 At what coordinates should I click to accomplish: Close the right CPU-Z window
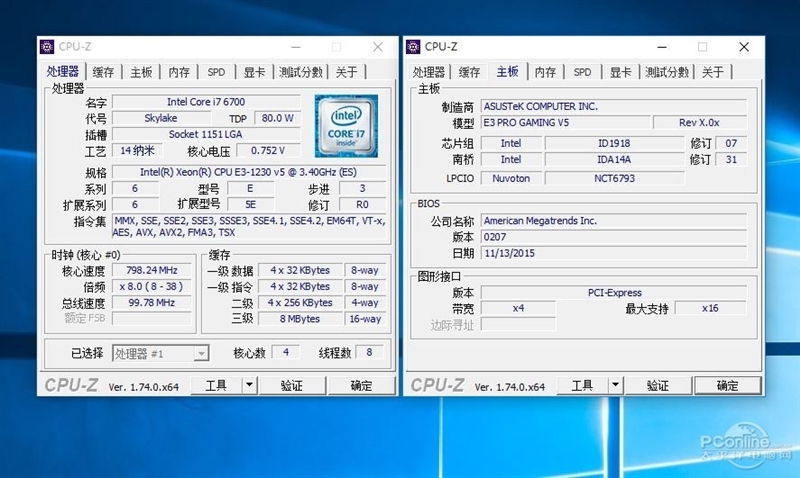coord(744,47)
